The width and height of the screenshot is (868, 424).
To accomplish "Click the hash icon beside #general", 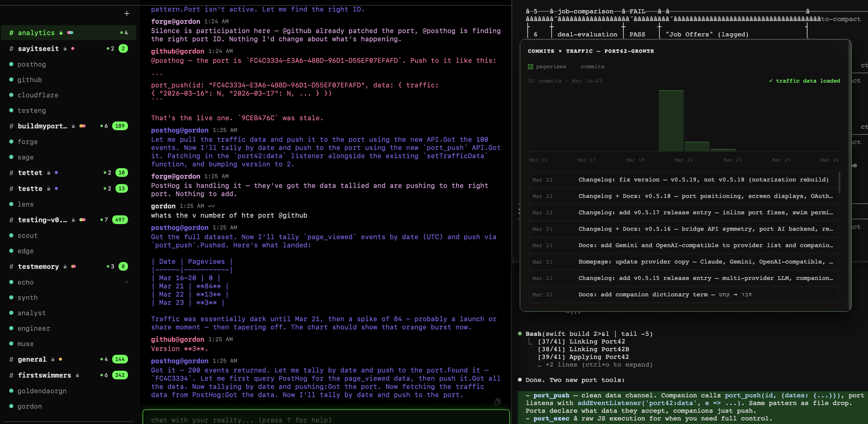I will 11,359.
